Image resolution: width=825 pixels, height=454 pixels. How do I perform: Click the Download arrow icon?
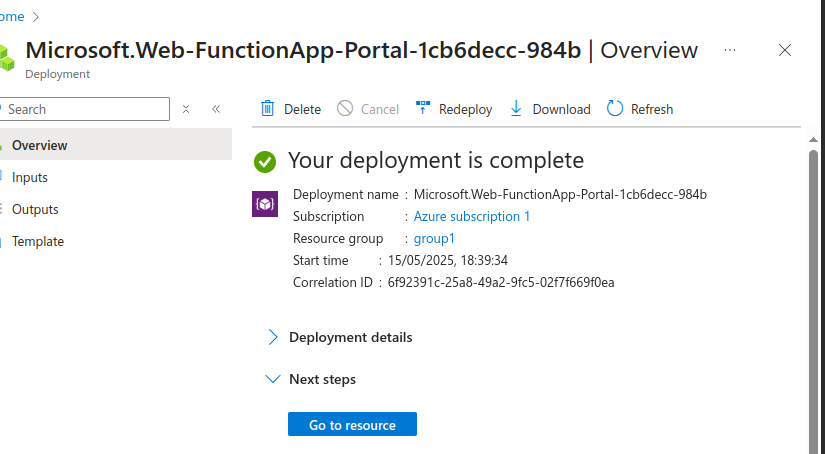516,109
